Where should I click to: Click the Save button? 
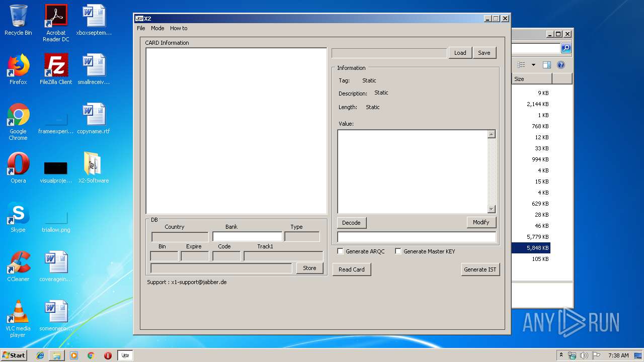pyautogui.click(x=484, y=53)
